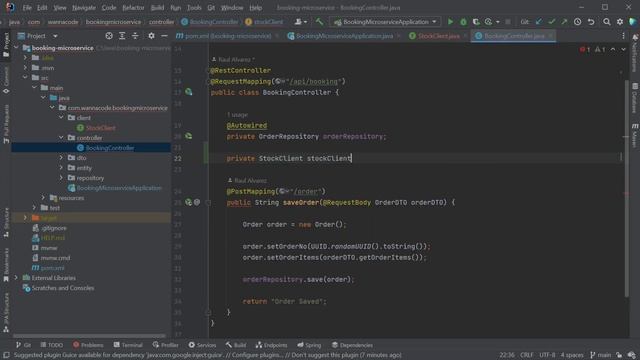Open the run configuration dropdown BookingMicroserviceApplication
Screen dimensions: 640x360
(x=386, y=22)
